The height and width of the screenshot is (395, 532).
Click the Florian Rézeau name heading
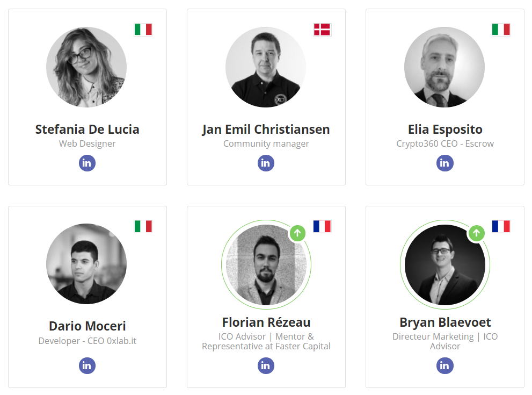point(266,322)
